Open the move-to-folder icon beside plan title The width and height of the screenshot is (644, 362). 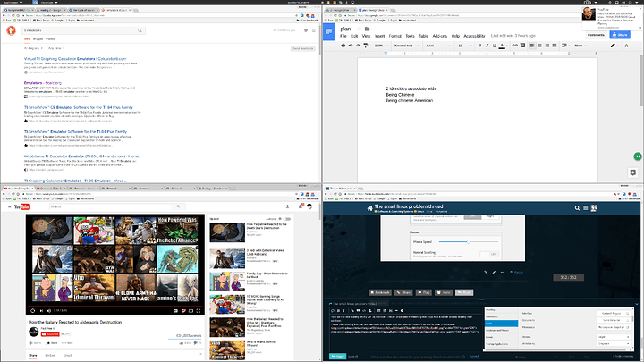point(368,29)
